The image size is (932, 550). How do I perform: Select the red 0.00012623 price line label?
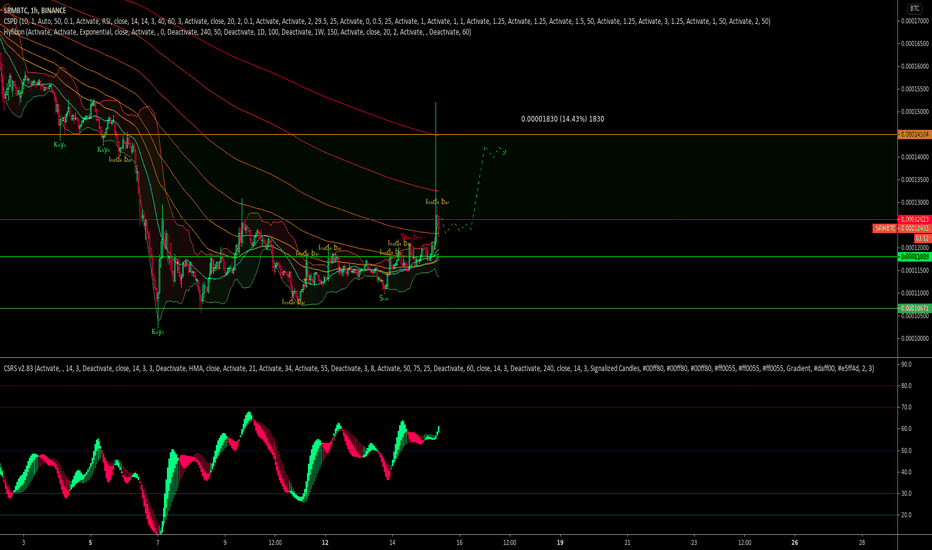click(x=914, y=220)
